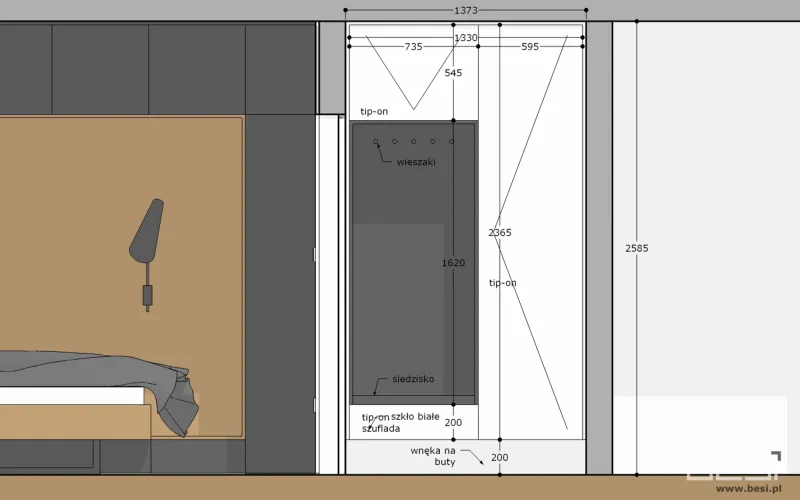Select the wieszaki annotation label
800x500 pixels.
[x=416, y=162]
